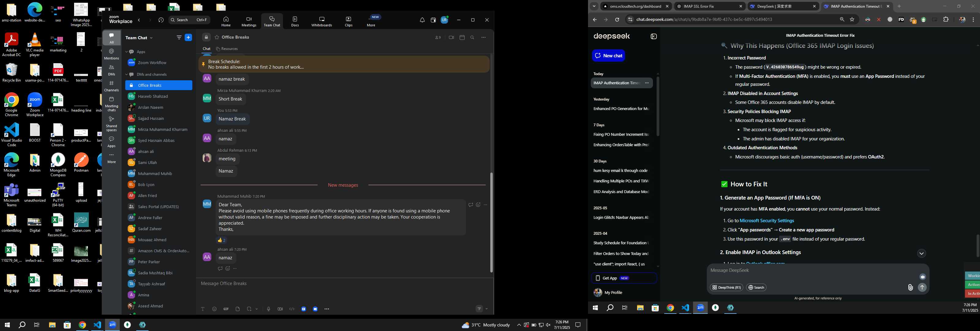The height and width of the screenshot is (331, 980).
Task: Add reaction to Muhammad Muhib's message
Action: (x=478, y=205)
